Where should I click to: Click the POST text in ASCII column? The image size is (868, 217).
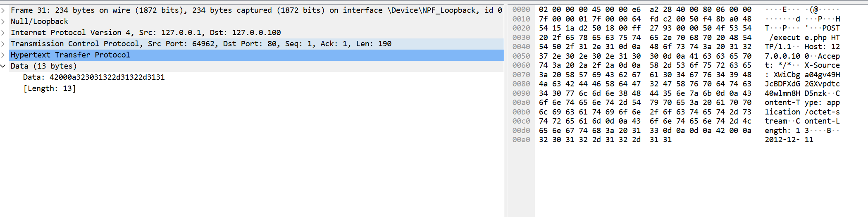(831, 28)
